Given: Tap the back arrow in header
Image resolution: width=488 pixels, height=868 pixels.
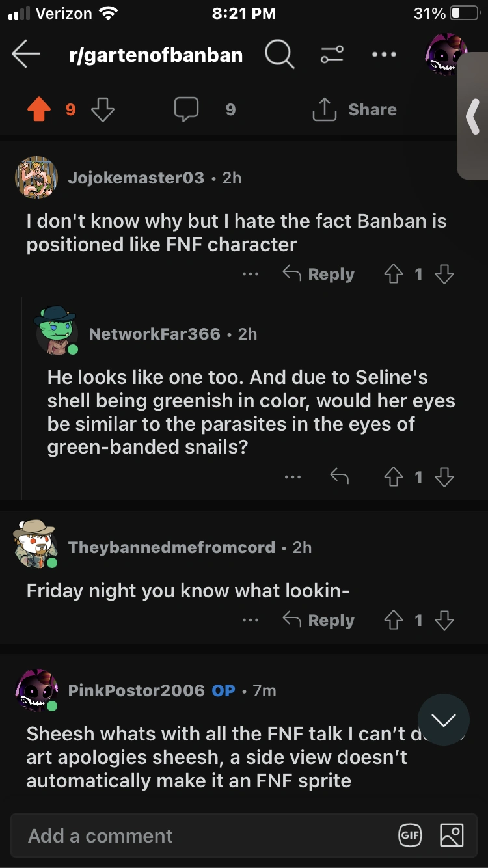Looking at the screenshot, I should click(26, 55).
